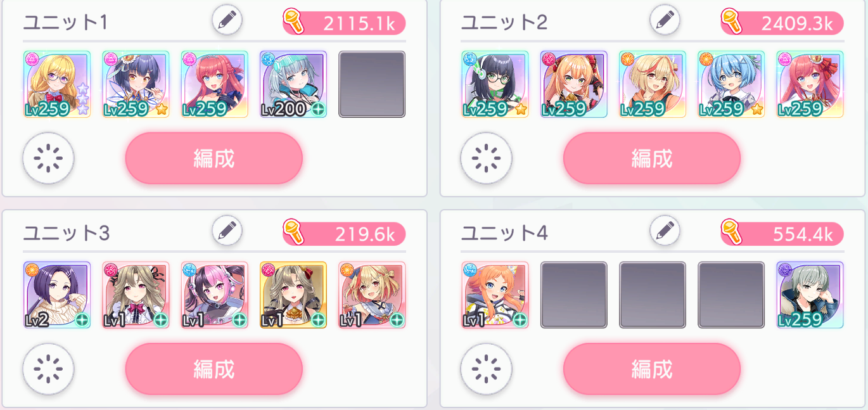
Task: Select the 編成 button under ユニット3
Action: coord(214,369)
